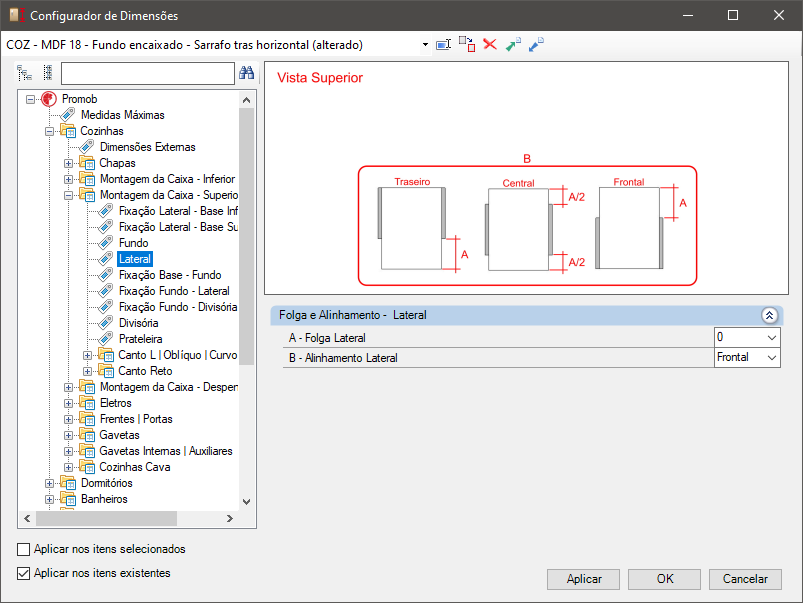Uncheck Aplicar nos itens existentes checkbox
The image size is (803, 603).
pos(23,573)
